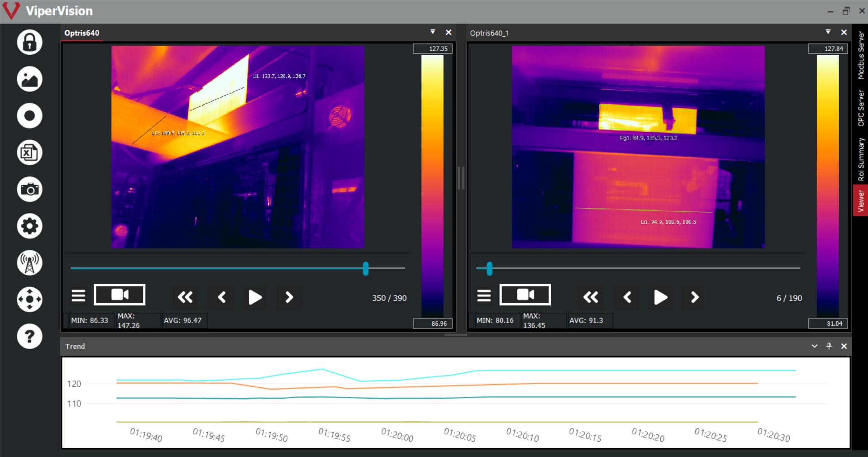The image size is (868, 457).
Task: Click the lock icon in the sidebar
Action: 30,43
